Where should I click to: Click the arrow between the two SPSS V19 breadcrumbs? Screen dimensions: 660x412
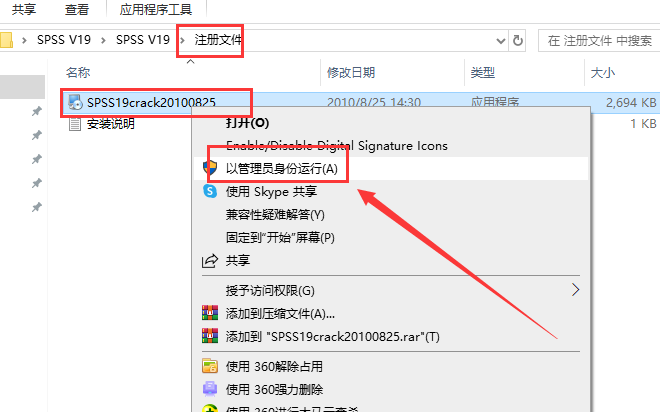(103, 40)
